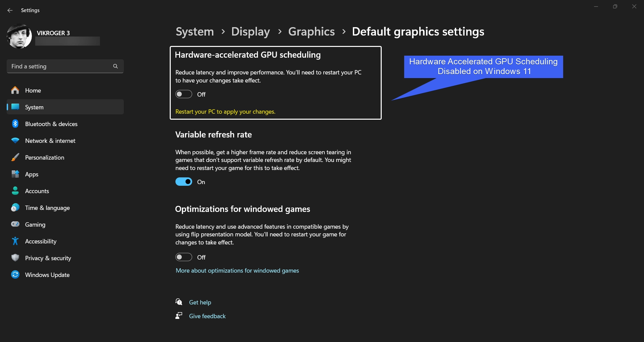Click the Give feedback icon

179,316
